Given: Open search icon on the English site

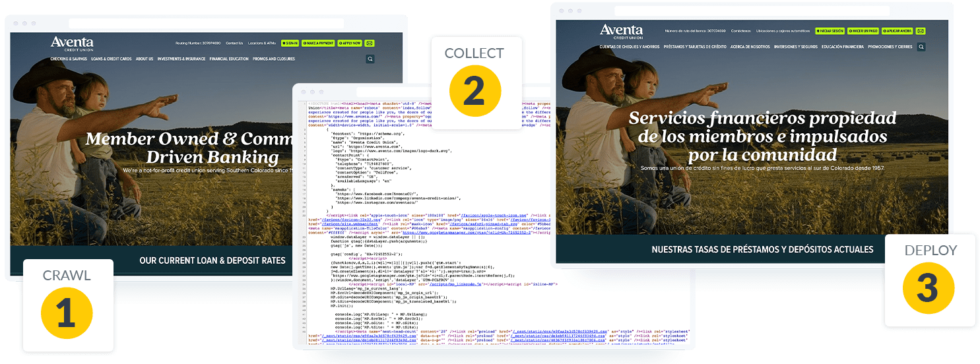Looking at the screenshot, I should point(370,59).
